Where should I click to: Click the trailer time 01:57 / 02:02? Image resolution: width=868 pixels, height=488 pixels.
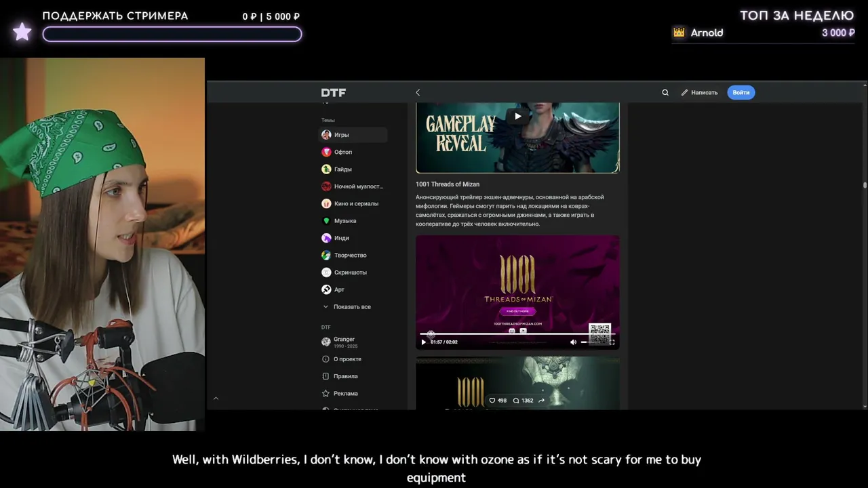(x=444, y=342)
